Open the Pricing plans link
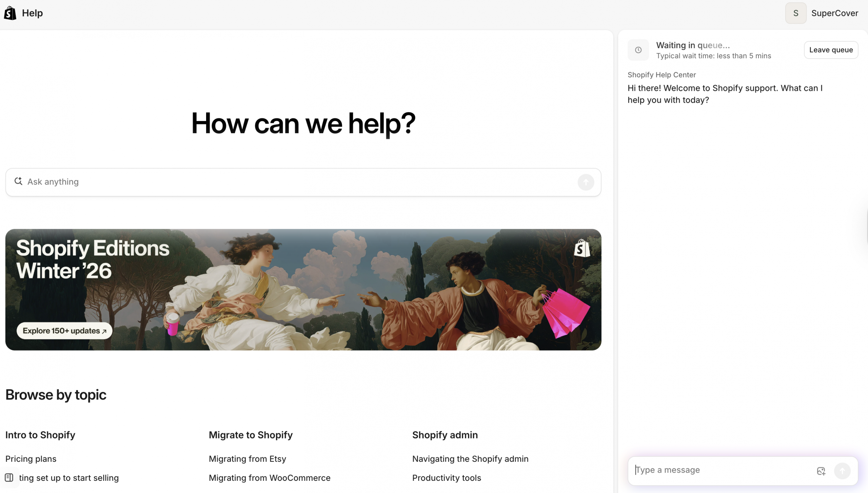The image size is (868, 493). click(x=31, y=459)
